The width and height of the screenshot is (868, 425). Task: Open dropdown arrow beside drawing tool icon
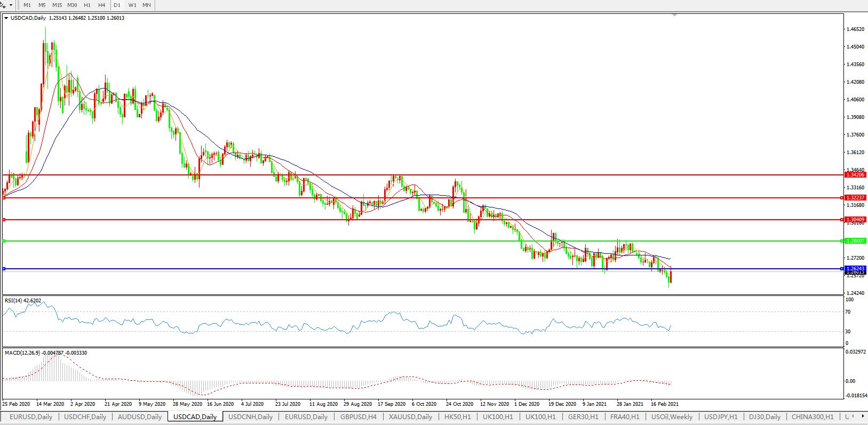[11, 5]
